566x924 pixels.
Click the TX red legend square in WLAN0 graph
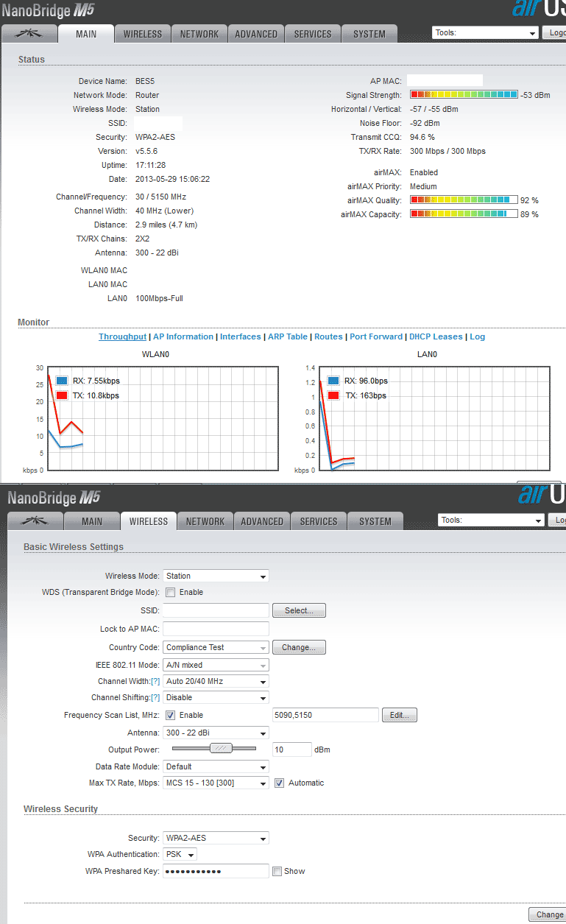coord(63,395)
